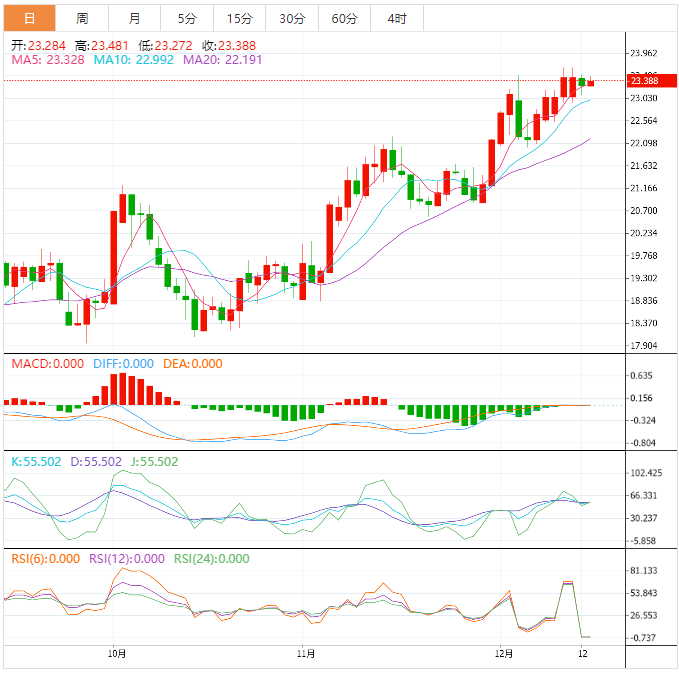
Task: Click the K:55.502 label in KDJ panel
Action: coord(36,462)
